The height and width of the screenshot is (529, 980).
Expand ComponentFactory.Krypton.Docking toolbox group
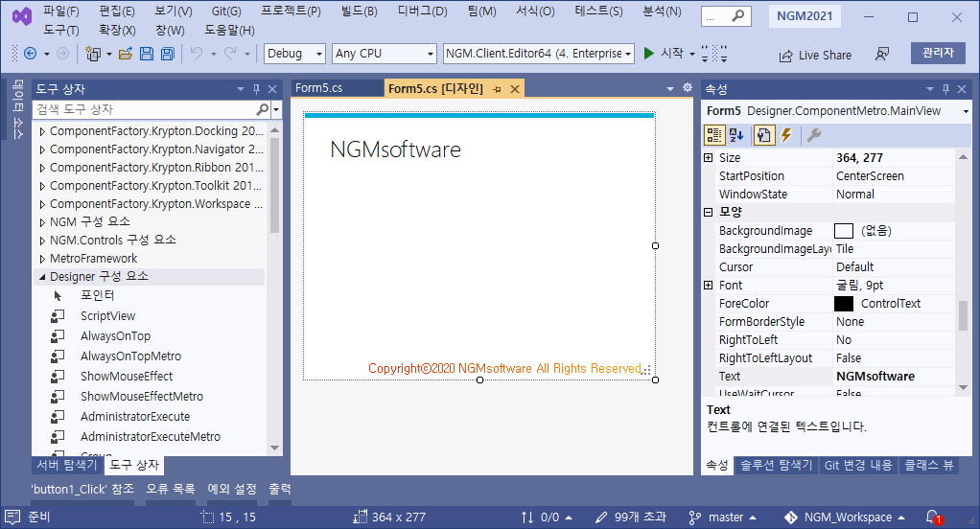coord(42,131)
